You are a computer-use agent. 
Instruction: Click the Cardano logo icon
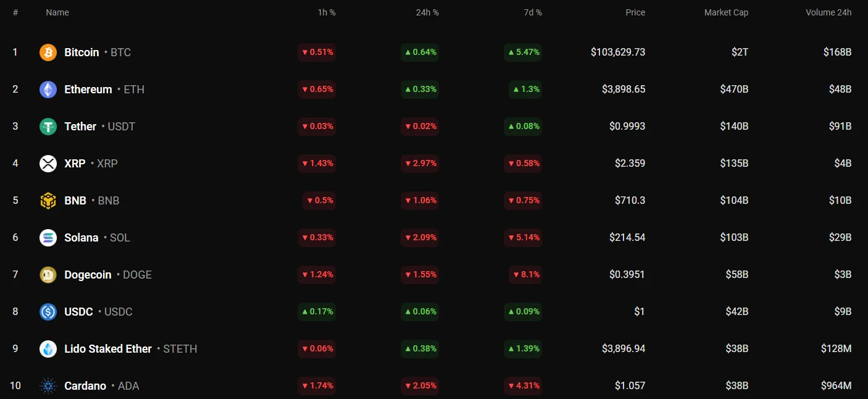tap(48, 386)
